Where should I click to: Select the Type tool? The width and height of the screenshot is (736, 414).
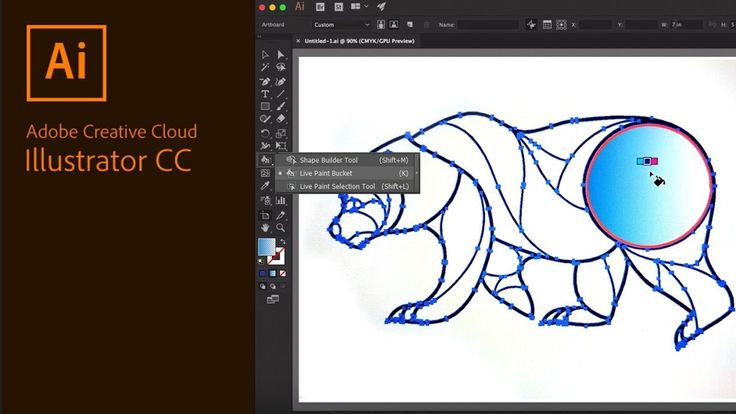(x=265, y=94)
